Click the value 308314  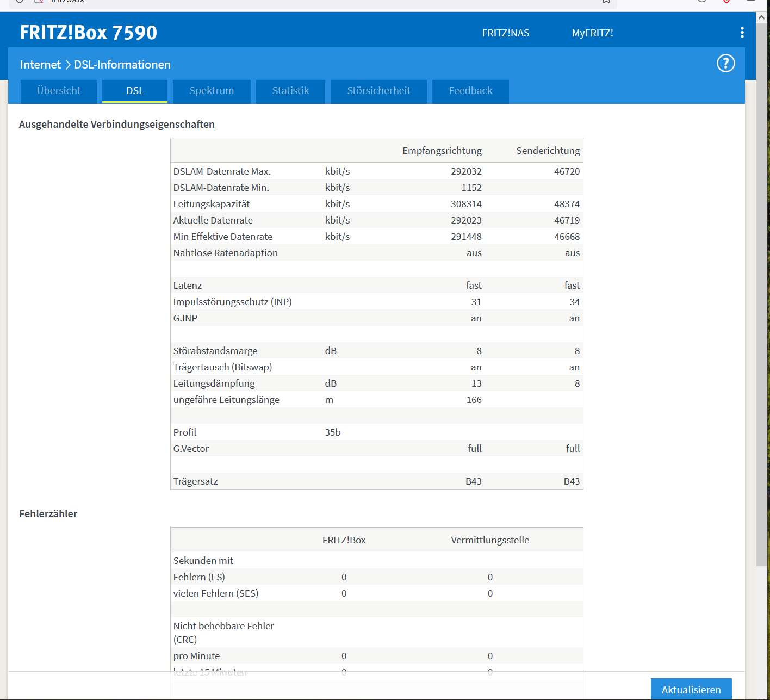(466, 204)
